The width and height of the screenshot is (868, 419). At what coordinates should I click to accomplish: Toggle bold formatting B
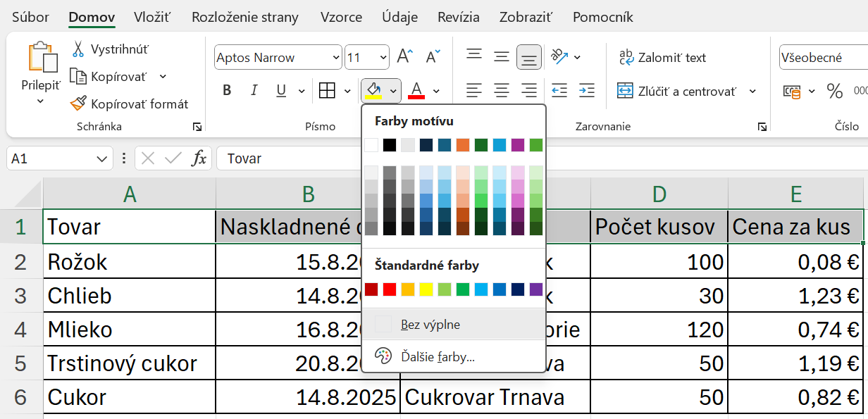227,91
